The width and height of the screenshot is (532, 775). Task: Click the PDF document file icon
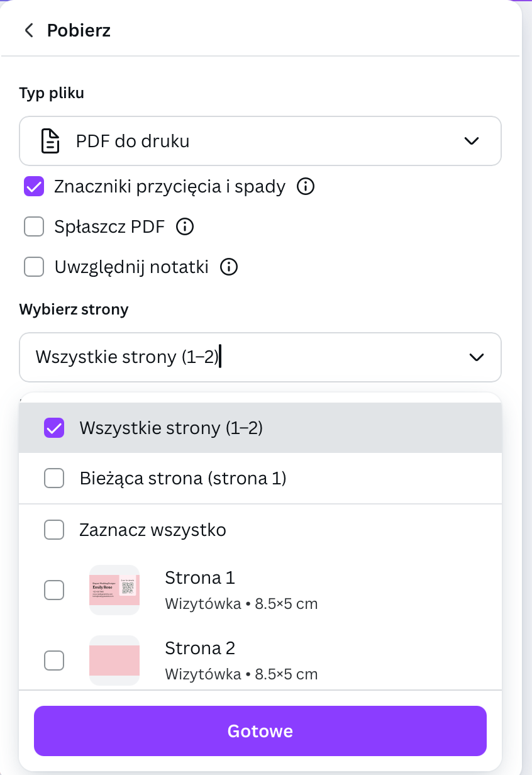pos(50,141)
